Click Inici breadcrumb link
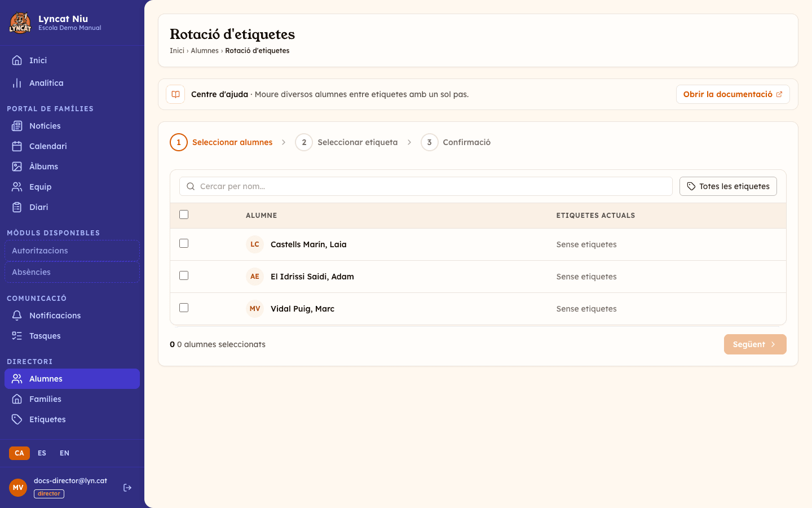The image size is (812, 508). [x=177, y=51]
